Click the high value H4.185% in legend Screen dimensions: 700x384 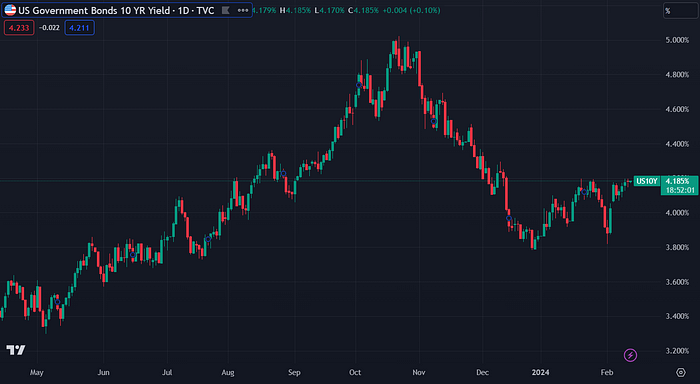296,10
